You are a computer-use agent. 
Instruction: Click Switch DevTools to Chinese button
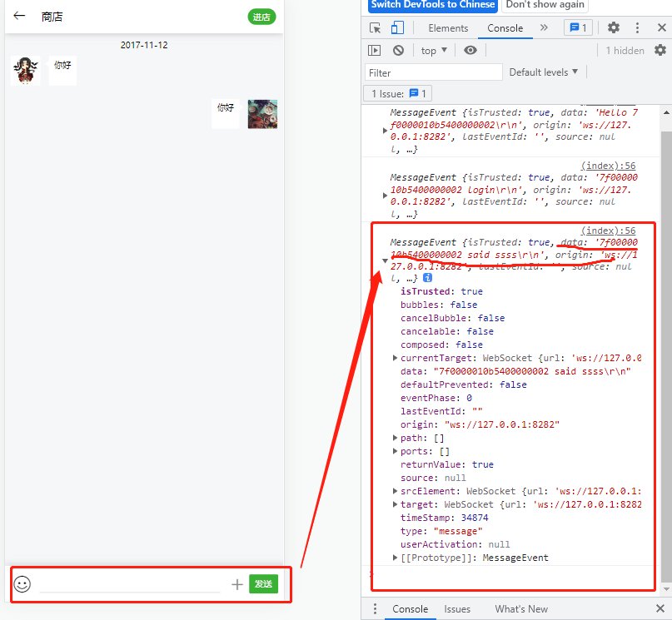[433, 5]
